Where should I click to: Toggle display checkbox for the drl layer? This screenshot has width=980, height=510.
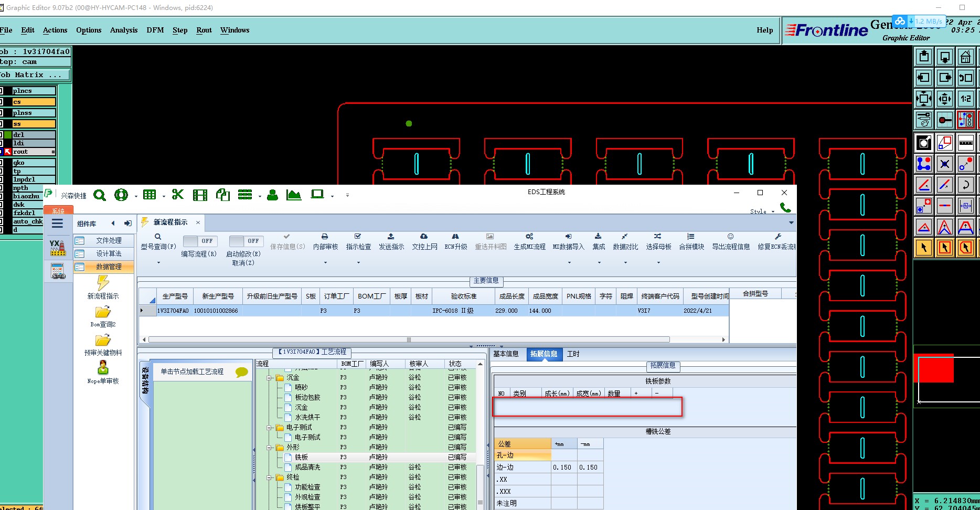[1, 135]
